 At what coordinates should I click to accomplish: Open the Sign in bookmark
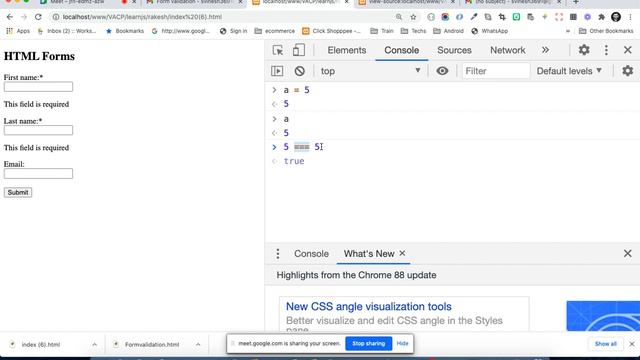(x=233, y=31)
